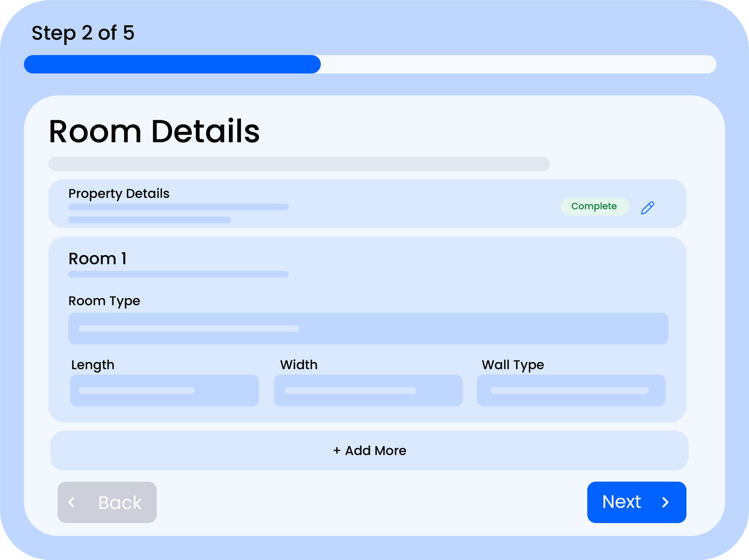
Task: Open the Room Type selection field
Action: (368, 329)
